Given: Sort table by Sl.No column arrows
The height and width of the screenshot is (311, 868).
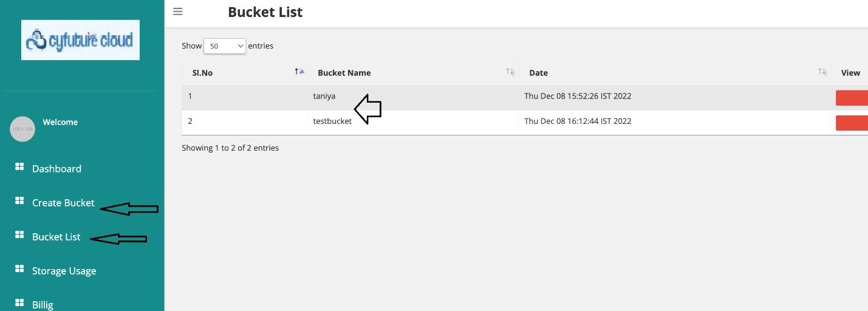Looking at the screenshot, I should [299, 72].
